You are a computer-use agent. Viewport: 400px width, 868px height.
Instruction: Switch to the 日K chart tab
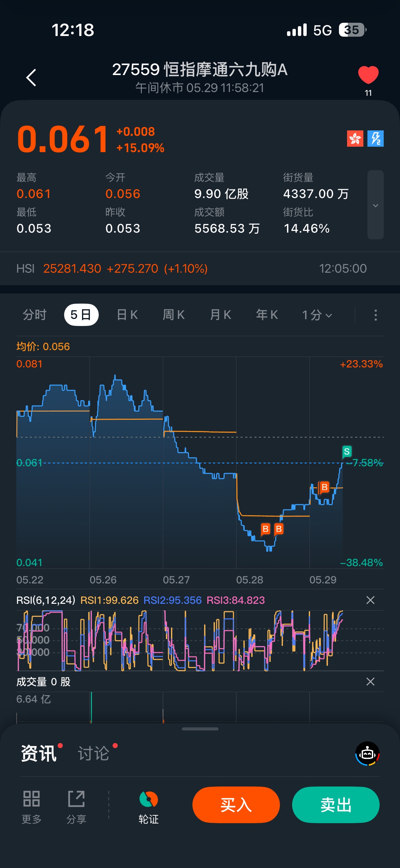[127, 315]
